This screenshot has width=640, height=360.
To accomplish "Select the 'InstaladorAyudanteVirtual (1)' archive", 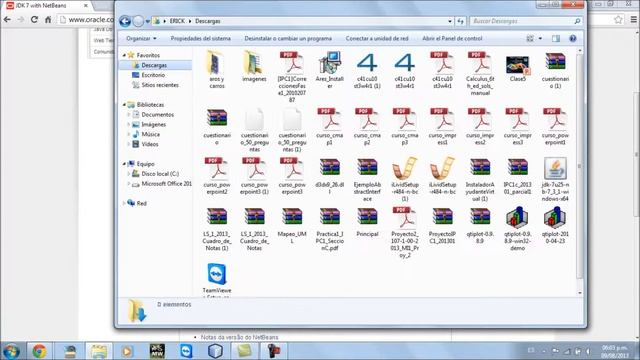I will 480,168.
